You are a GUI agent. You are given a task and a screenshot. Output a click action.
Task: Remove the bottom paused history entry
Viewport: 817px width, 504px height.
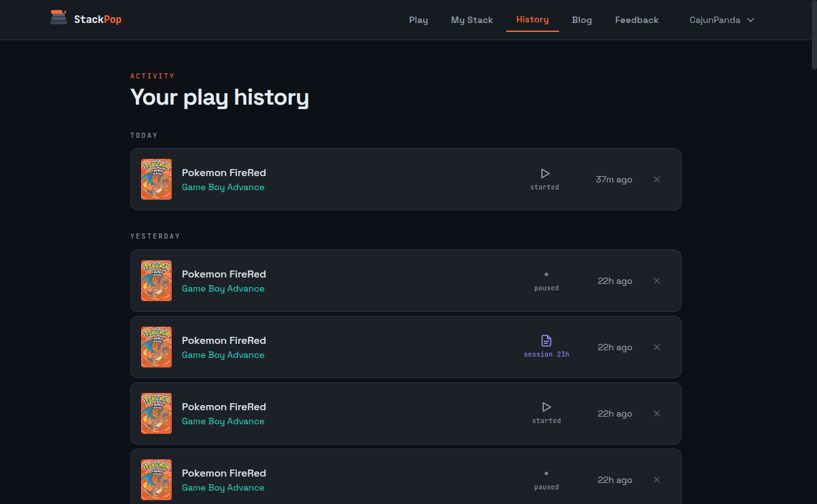(x=656, y=480)
